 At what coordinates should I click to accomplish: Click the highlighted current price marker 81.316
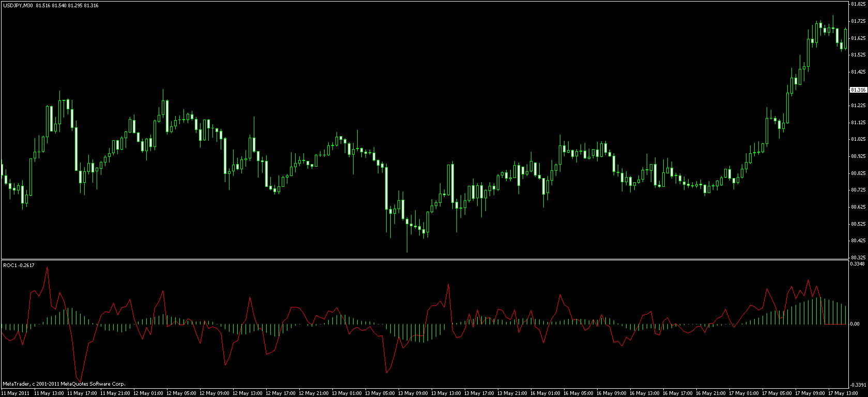[858, 90]
